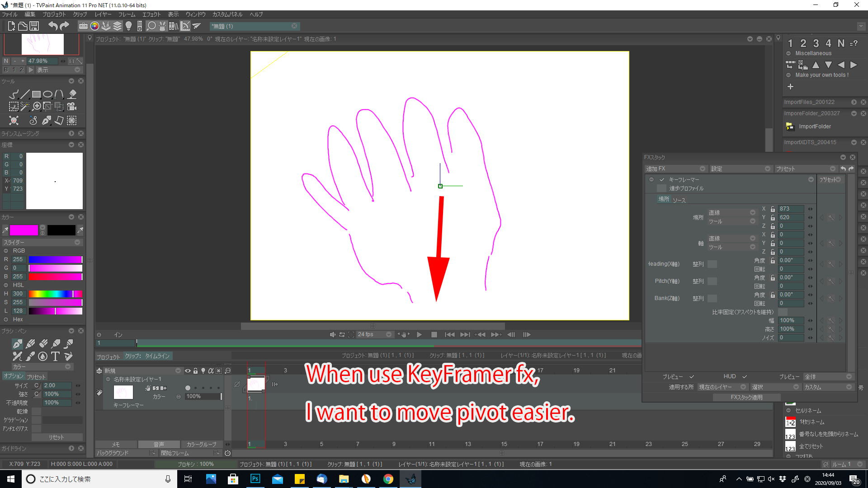The height and width of the screenshot is (488, 868).
Task: Select the rectangle shape tool
Action: pos(36,94)
